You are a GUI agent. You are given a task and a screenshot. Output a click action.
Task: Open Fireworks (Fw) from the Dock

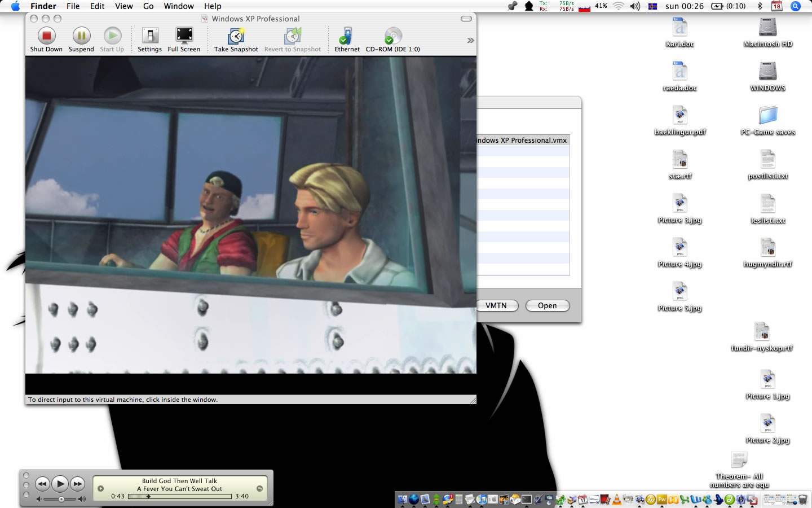coord(662,499)
